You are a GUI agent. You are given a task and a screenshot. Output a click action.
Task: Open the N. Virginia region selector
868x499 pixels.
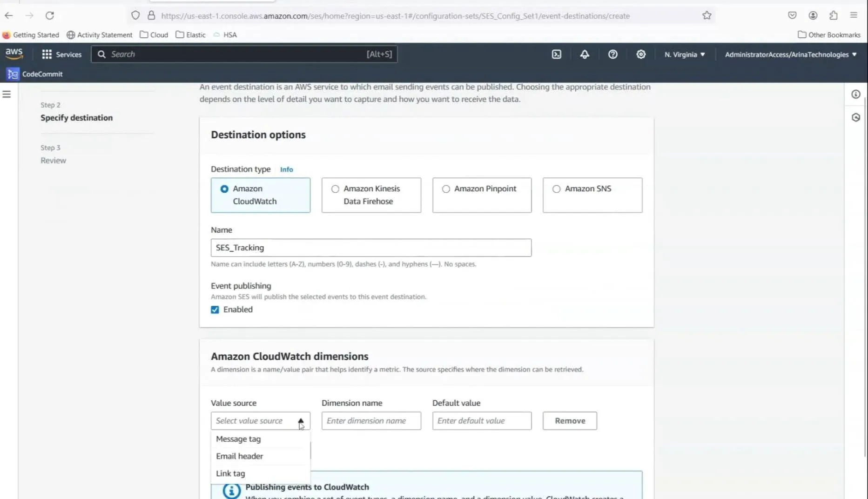684,54
